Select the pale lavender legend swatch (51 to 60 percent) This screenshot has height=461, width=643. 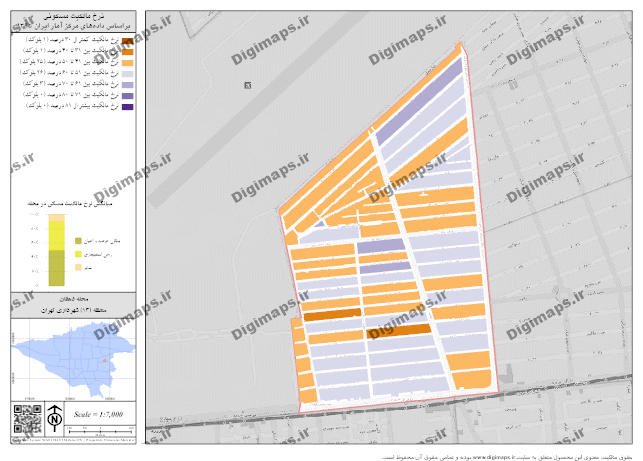pyautogui.click(x=128, y=74)
